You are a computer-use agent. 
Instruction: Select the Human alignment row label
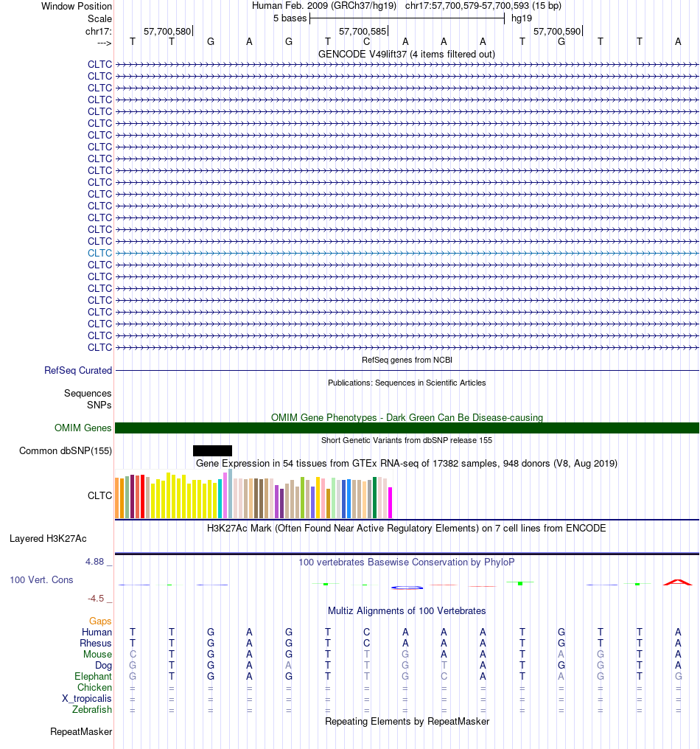(97, 633)
